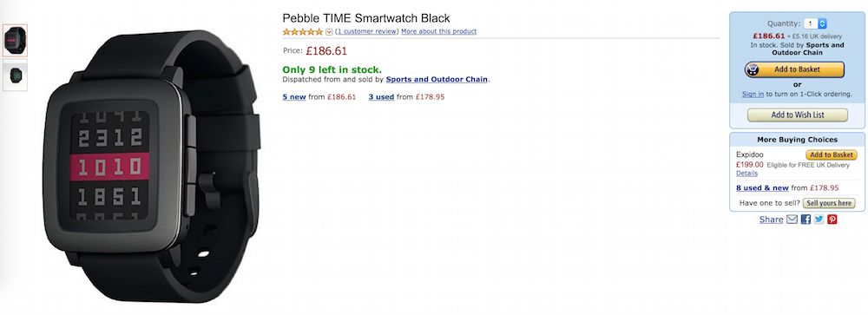Select the second watch thumbnail
The width and height of the screenshot is (868, 315).
(x=15, y=75)
